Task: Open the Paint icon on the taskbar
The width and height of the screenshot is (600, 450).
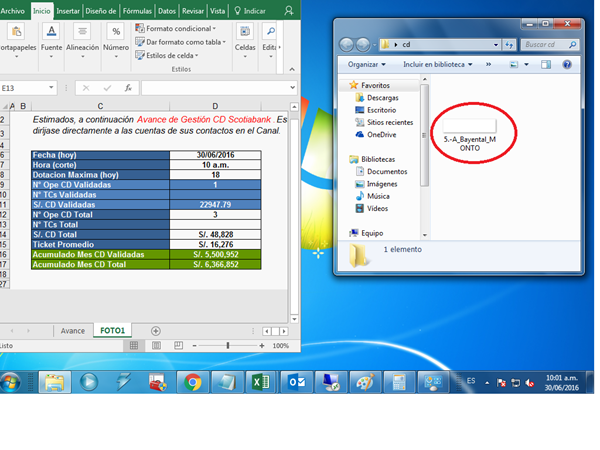Action: pyautogui.click(x=365, y=382)
